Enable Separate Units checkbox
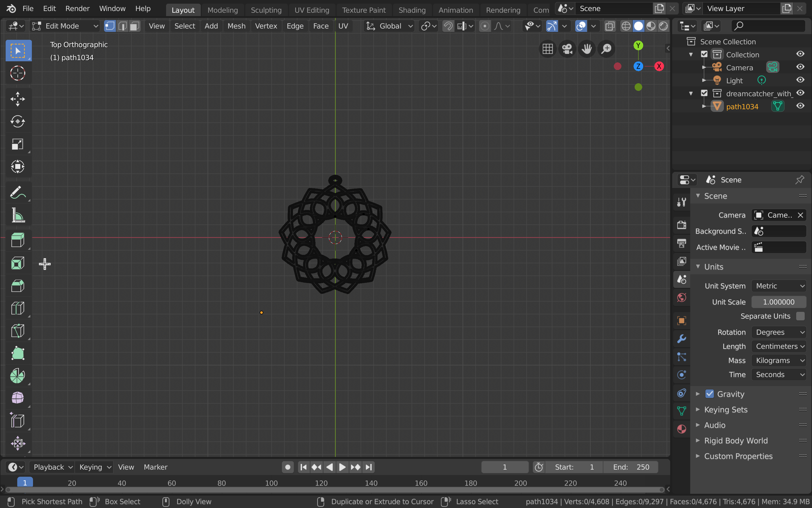This screenshot has width=812, height=508. coord(800,316)
